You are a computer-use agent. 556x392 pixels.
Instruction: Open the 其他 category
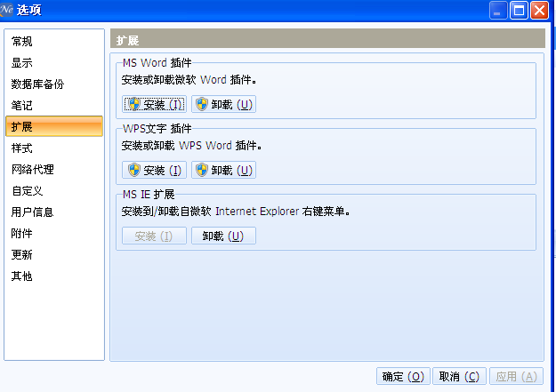coord(22,276)
